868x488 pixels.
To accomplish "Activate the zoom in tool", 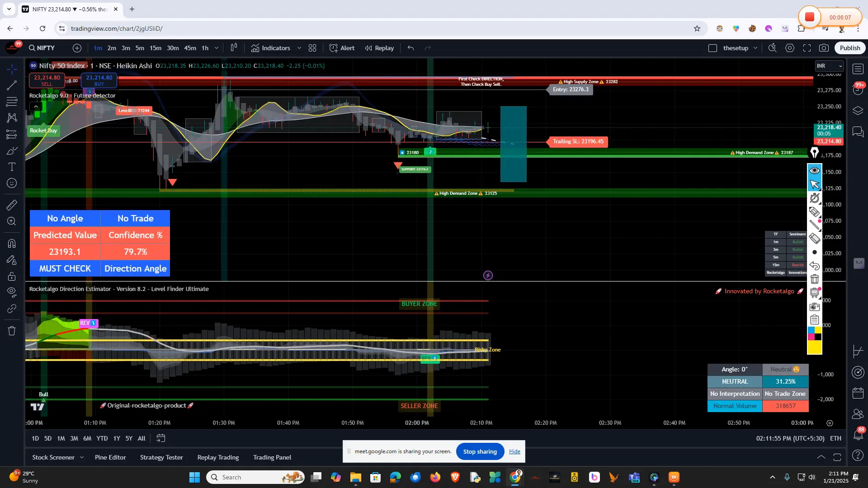I will [x=12, y=221].
